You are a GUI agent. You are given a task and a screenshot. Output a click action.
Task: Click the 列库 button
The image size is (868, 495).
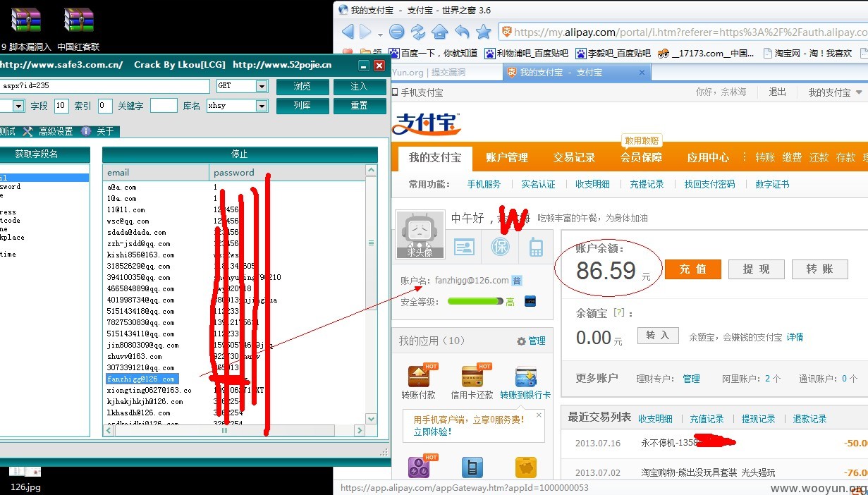click(x=302, y=106)
